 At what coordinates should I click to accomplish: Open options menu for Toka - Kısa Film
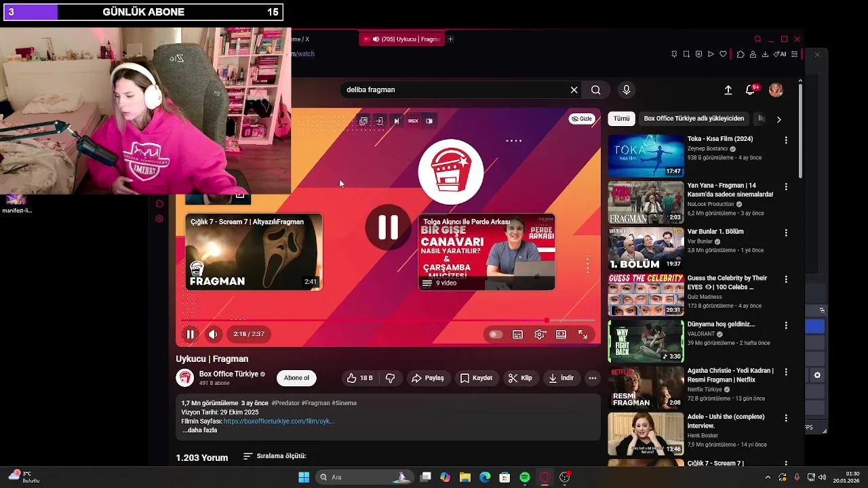click(x=786, y=140)
